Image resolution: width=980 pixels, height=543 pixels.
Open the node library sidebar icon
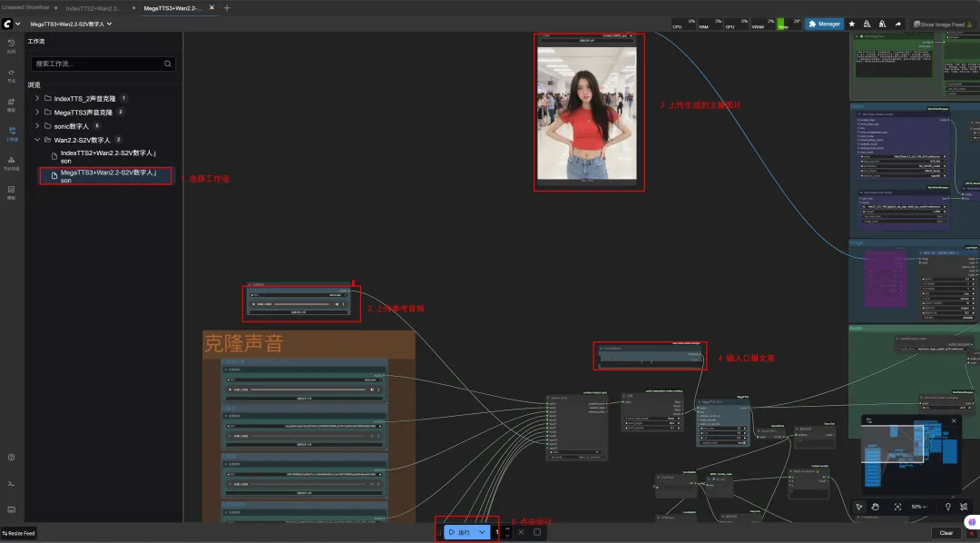11,75
